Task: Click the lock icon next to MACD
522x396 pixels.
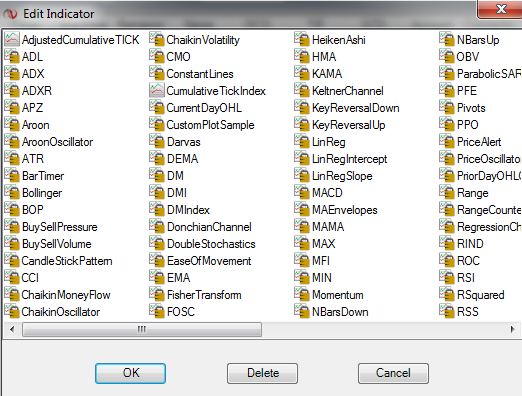Action: click(302, 192)
